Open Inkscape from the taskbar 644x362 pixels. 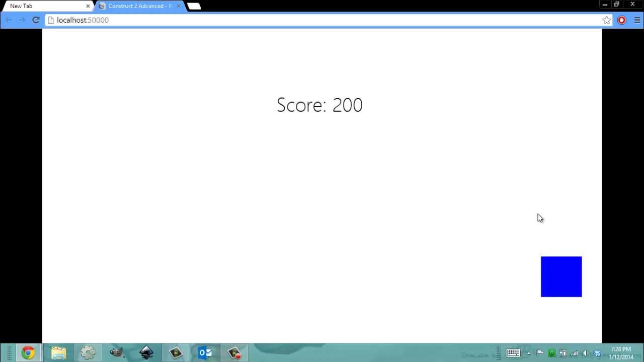pos(146,352)
